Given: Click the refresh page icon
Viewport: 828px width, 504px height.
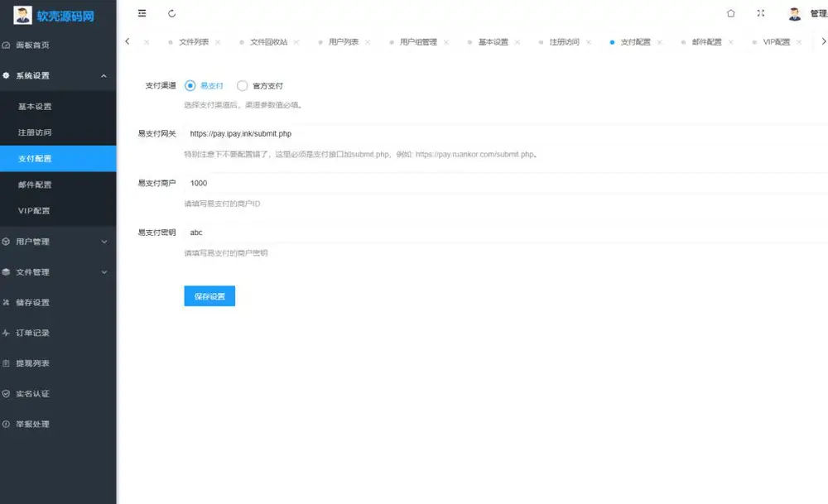Looking at the screenshot, I should (x=171, y=13).
